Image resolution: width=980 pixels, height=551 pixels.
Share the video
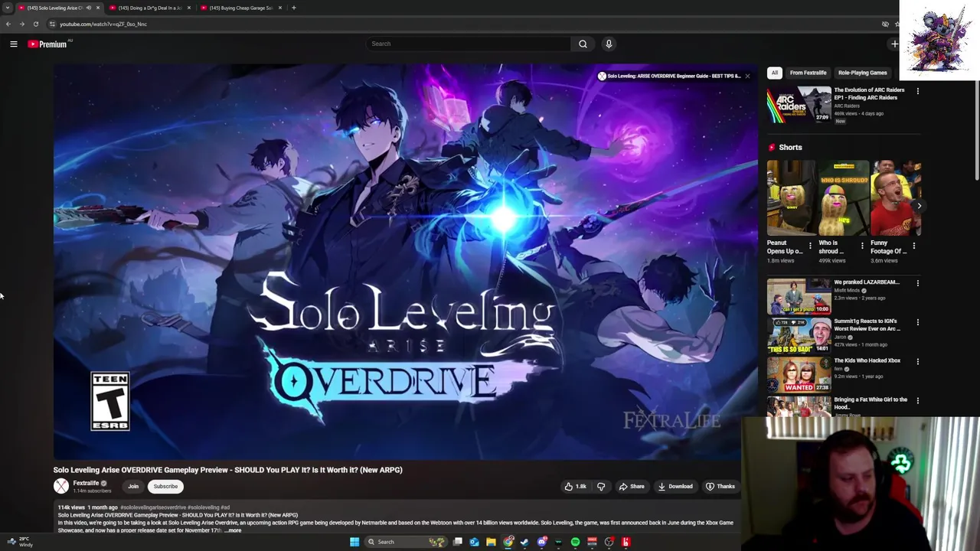(632, 486)
